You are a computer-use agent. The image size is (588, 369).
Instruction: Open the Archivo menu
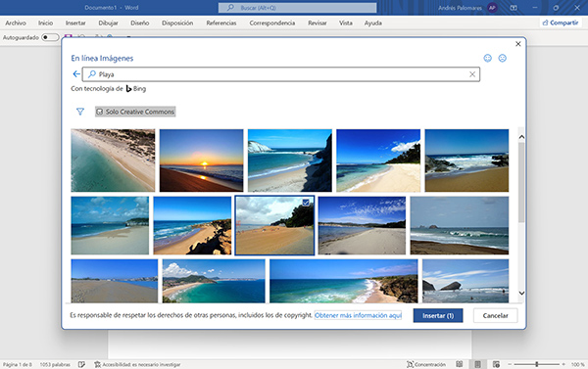click(x=16, y=23)
